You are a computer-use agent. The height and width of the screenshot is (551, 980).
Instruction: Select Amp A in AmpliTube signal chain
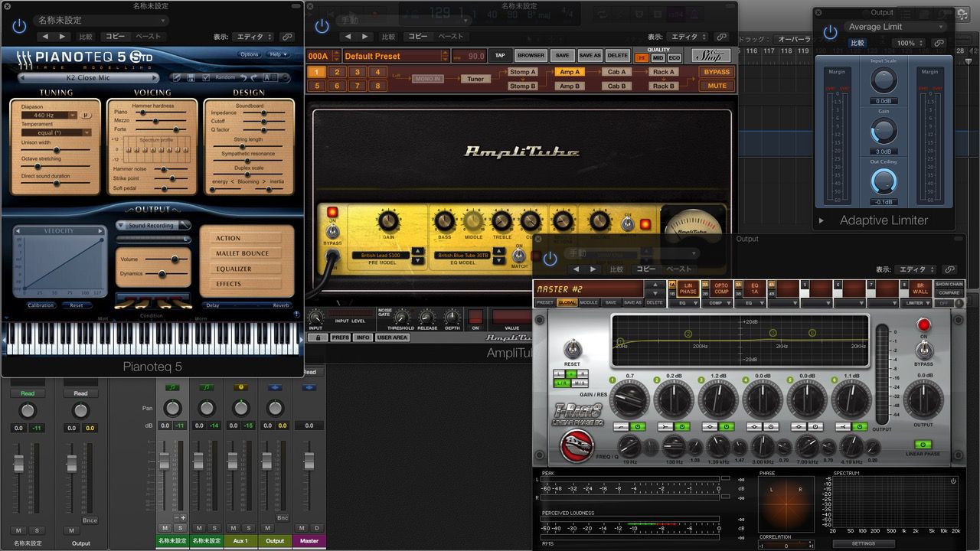point(569,72)
